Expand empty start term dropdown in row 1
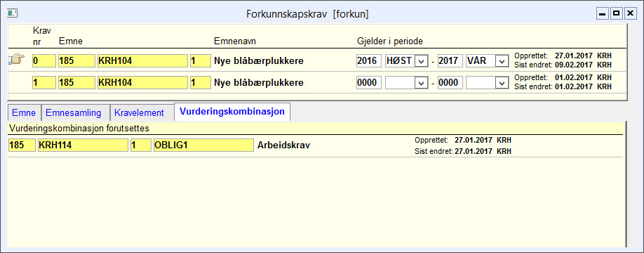The width and height of the screenshot is (644, 253). click(422, 83)
